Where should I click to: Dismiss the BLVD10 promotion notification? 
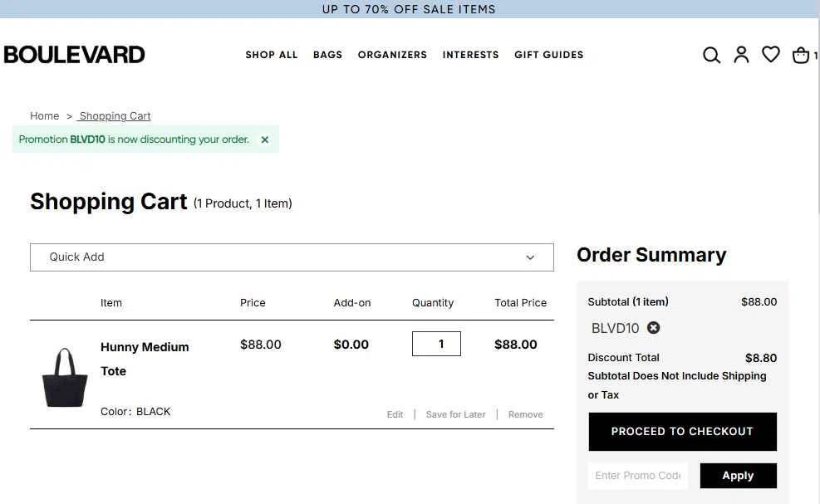coord(265,139)
